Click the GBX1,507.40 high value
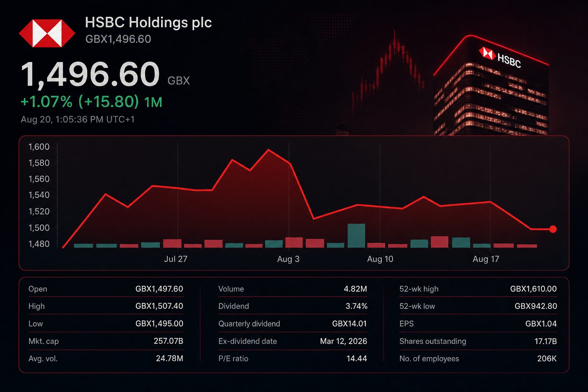Screen dimensions: 588x392 tap(159, 306)
